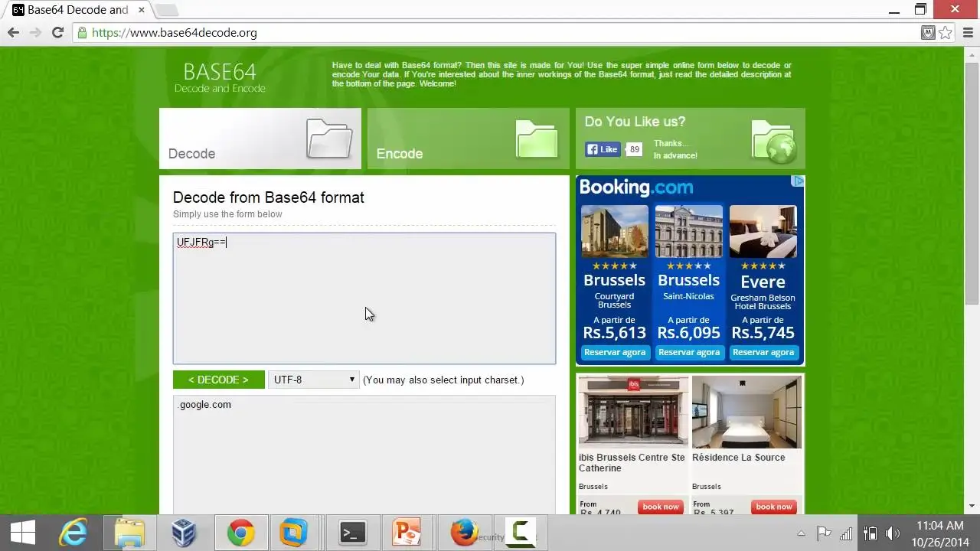Click the green DECODE button
The image size is (980, 551).
219,380
